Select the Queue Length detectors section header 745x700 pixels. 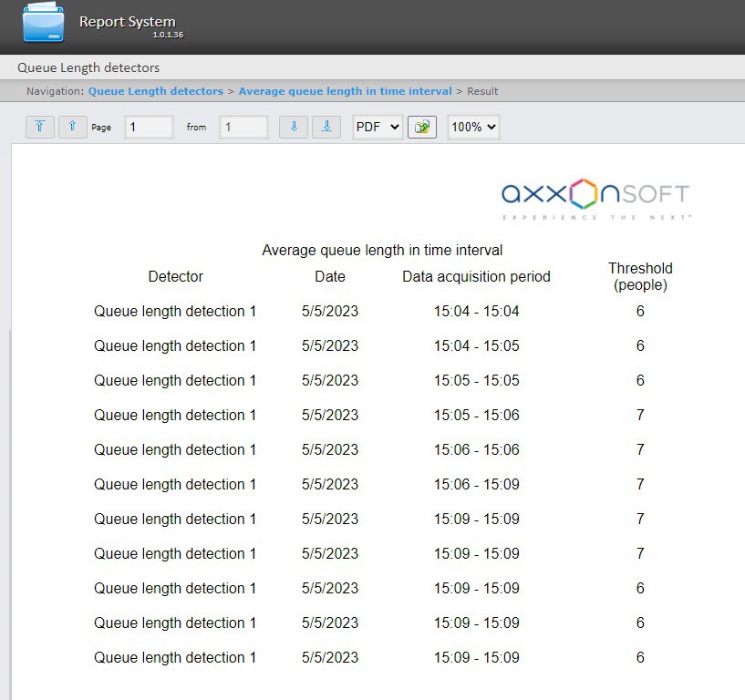pyautogui.click(x=88, y=67)
